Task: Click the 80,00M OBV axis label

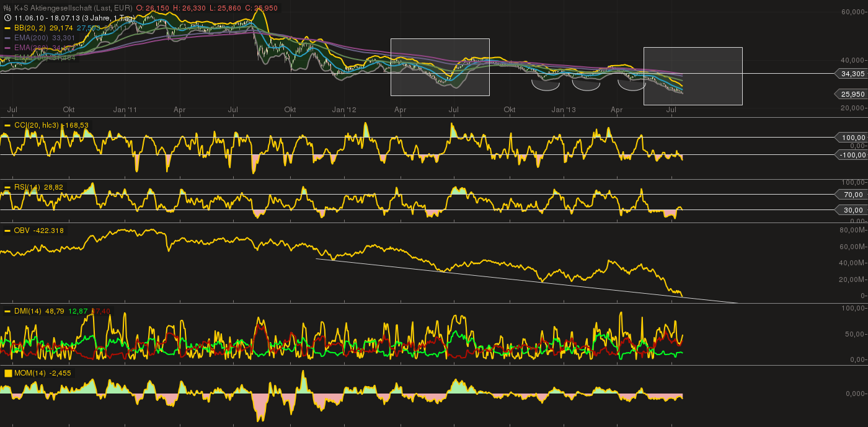Action: coord(853,230)
